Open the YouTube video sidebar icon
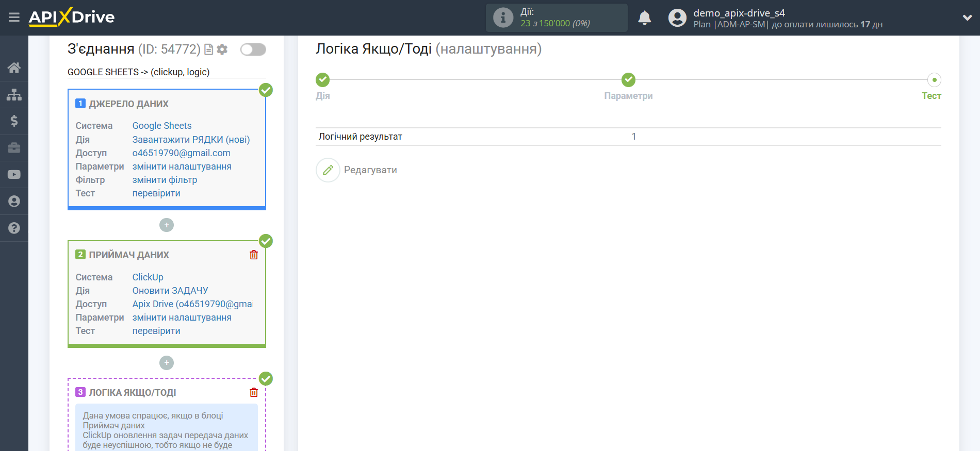 point(14,175)
